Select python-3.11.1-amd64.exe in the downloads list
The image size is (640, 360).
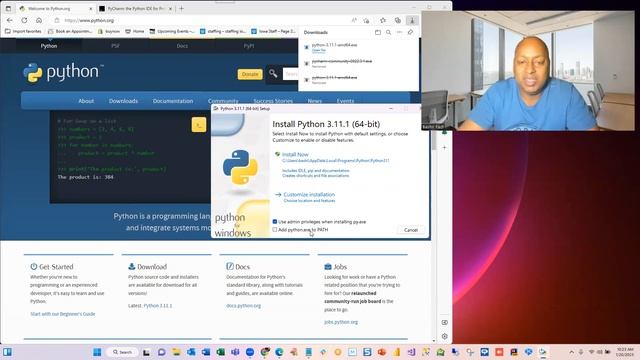334,45
